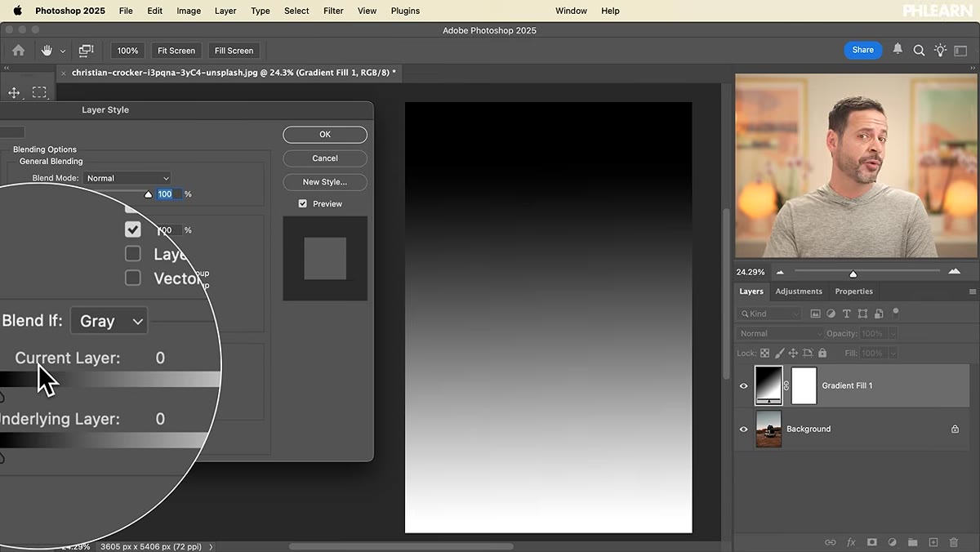Lock transparent pixels

coord(765,353)
